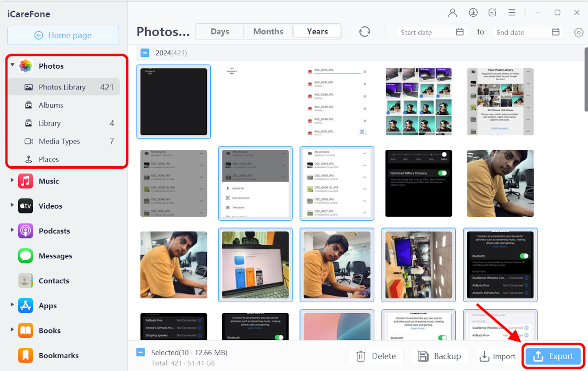The height and width of the screenshot is (371, 588).
Task: Refresh the photo library with the reload icon
Action: (365, 31)
